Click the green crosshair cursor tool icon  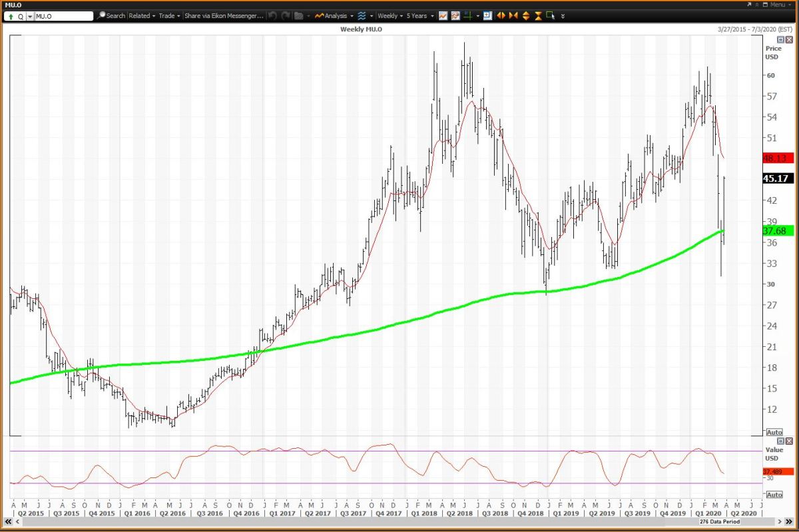(467, 15)
